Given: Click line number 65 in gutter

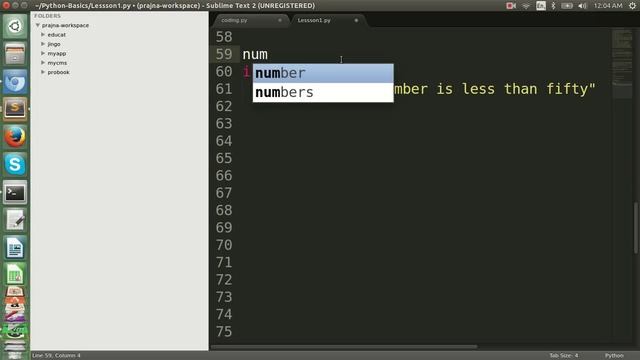Looking at the screenshot, I should (224, 158).
